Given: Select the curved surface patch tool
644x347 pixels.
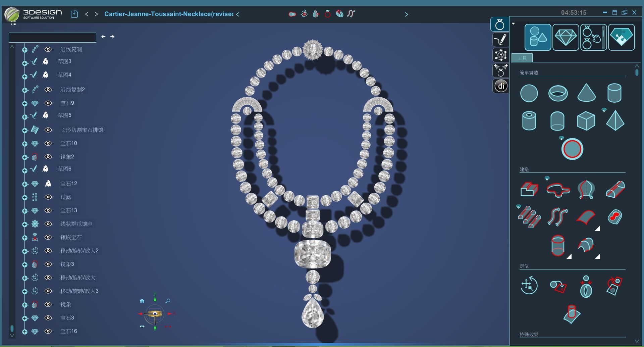Looking at the screenshot, I should point(586,217).
